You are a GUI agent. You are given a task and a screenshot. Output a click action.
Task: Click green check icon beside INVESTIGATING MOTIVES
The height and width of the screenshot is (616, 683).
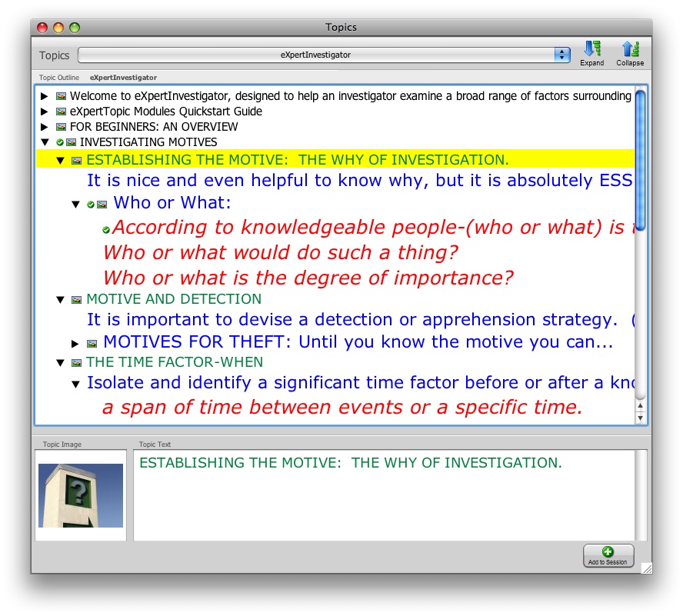[x=60, y=142]
